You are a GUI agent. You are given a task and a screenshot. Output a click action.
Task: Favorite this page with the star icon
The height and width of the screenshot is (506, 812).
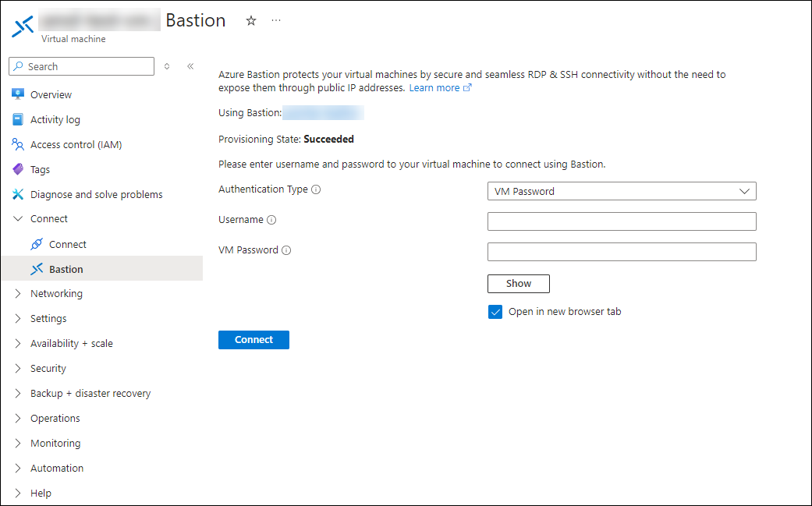(251, 21)
